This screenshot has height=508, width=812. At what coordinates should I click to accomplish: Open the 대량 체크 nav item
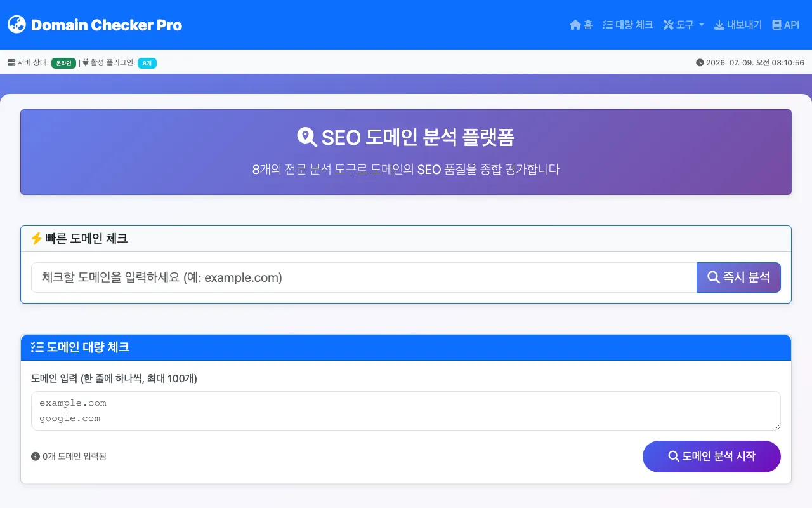[627, 25]
